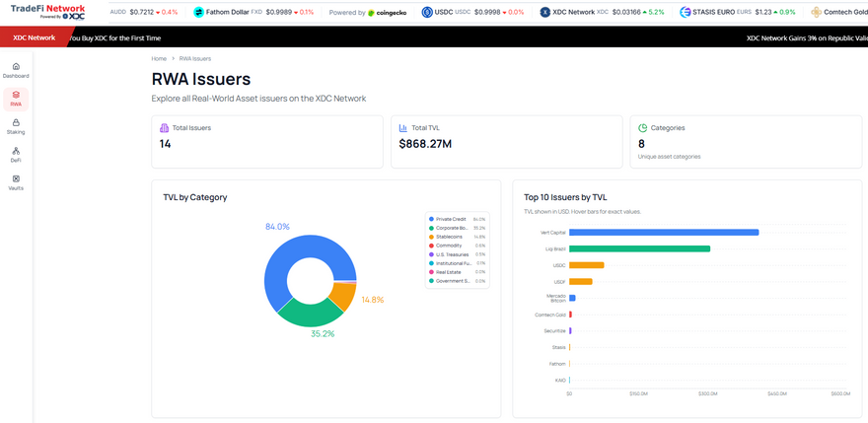The width and height of the screenshot is (868, 423).
Task: Open the DeFi sidebar icon
Action: pos(16,151)
